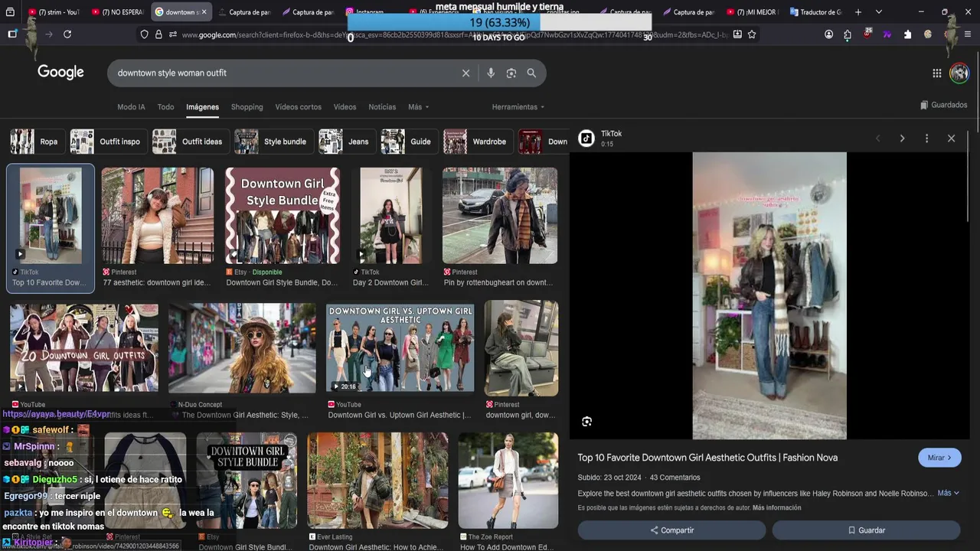This screenshot has height=551, width=980.
Task: Filter by Jeans chip
Action: (346, 142)
